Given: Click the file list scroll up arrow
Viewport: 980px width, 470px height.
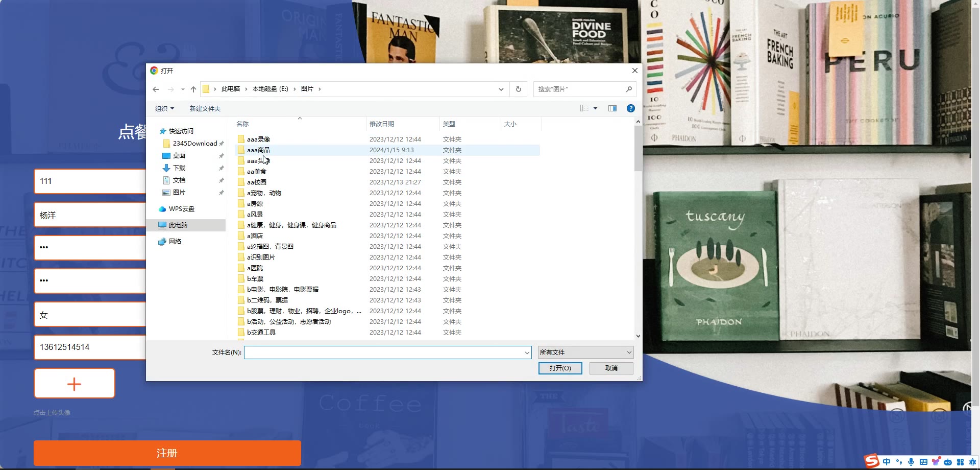Looking at the screenshot, I should click(638, 122).
